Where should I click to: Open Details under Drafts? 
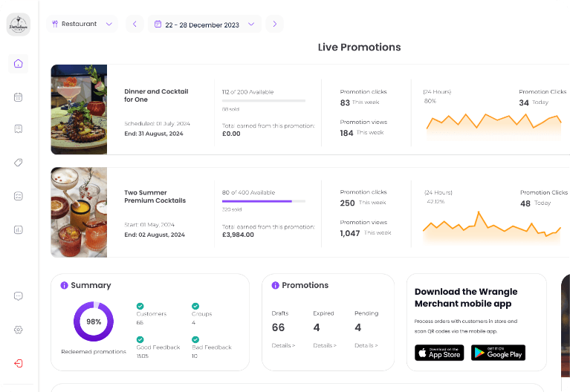pyautogui.click(x=283, y=345)
